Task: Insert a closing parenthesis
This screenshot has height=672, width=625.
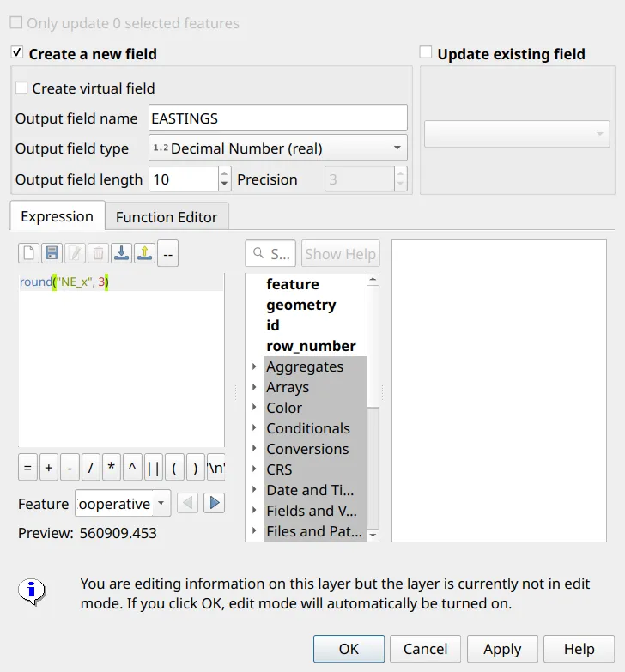Action: pos(196,467)
